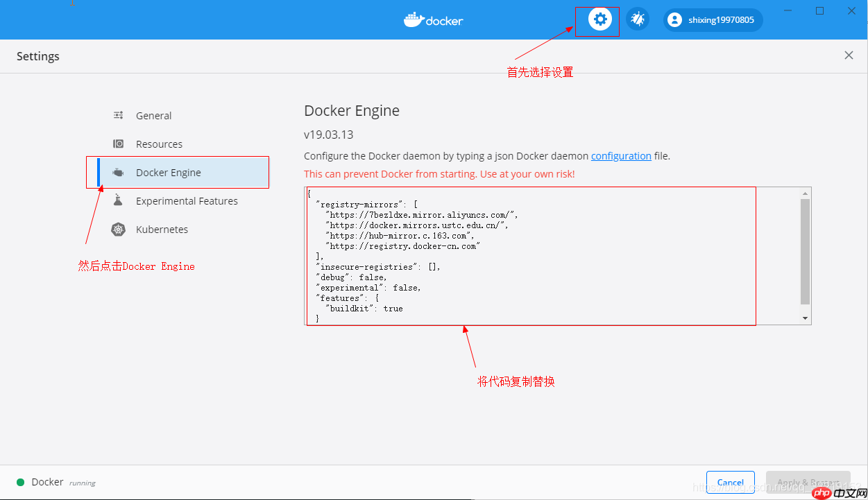This screenshot has width=868, height=500.
Task: Close the Settings panel
Action: click(x=849, y=55)
